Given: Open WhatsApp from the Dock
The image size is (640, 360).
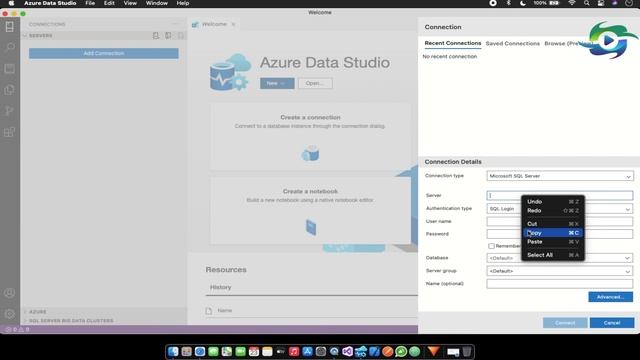Looking at the screenshot, I should 401,351.
